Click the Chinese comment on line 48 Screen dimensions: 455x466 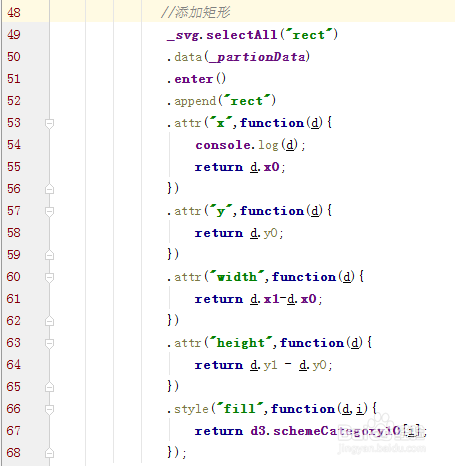pos(196,13)
